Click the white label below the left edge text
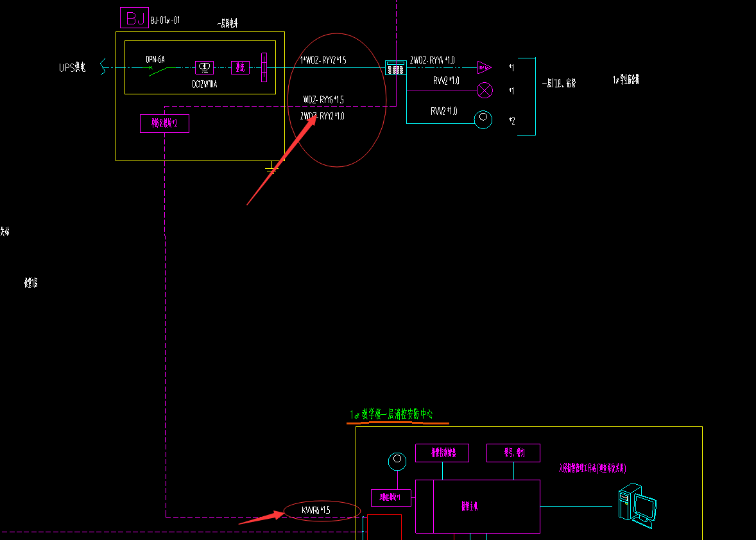This screenshot has height=540, width=756. click(31, 283)
